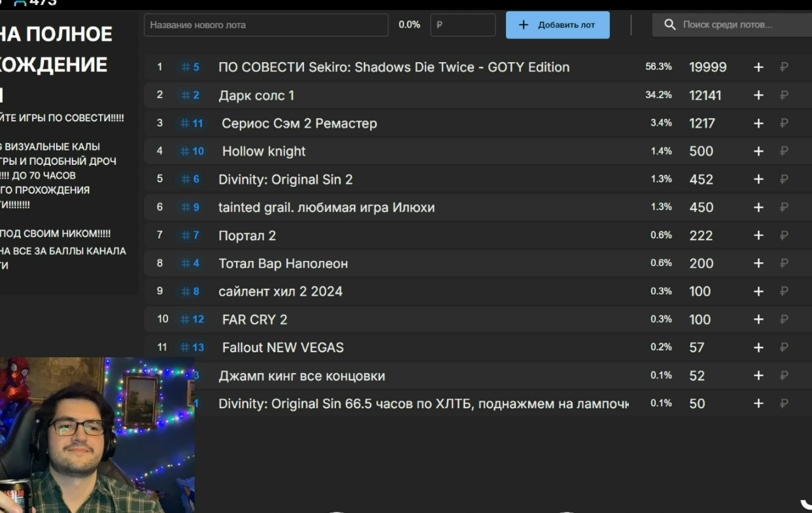
Task: Click the plus icon on Hollow knight row
Action: click(x=758, y=151)
